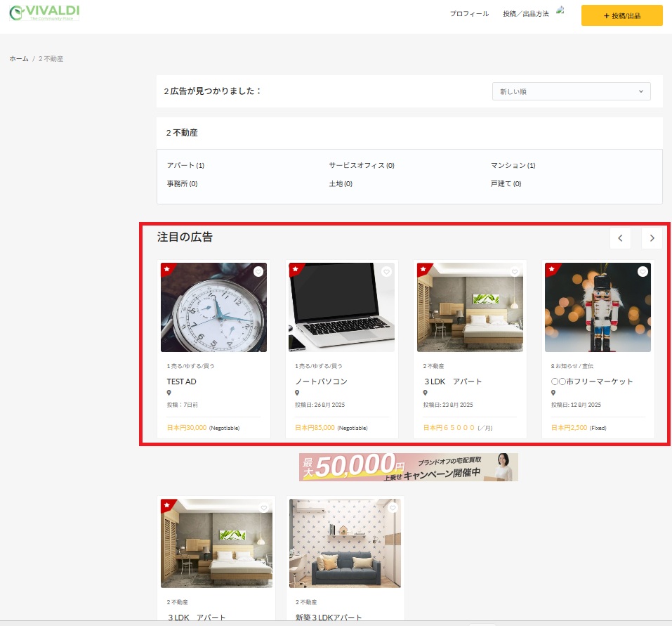Open the 50,000円 campaign banner
This screenshot has height=626, width=672.
[x=408, y=467]
